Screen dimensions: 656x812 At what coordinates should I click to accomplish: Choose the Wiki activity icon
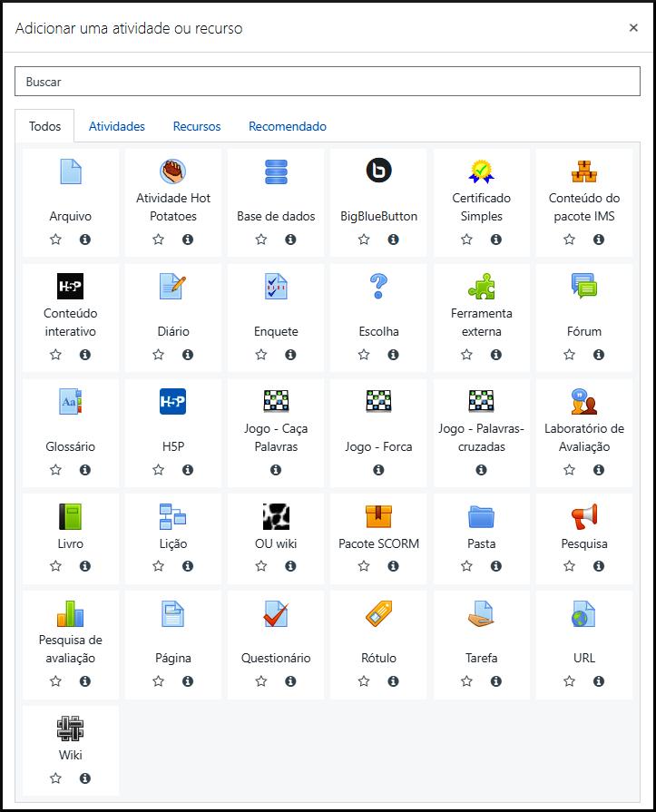coord(71,729)
